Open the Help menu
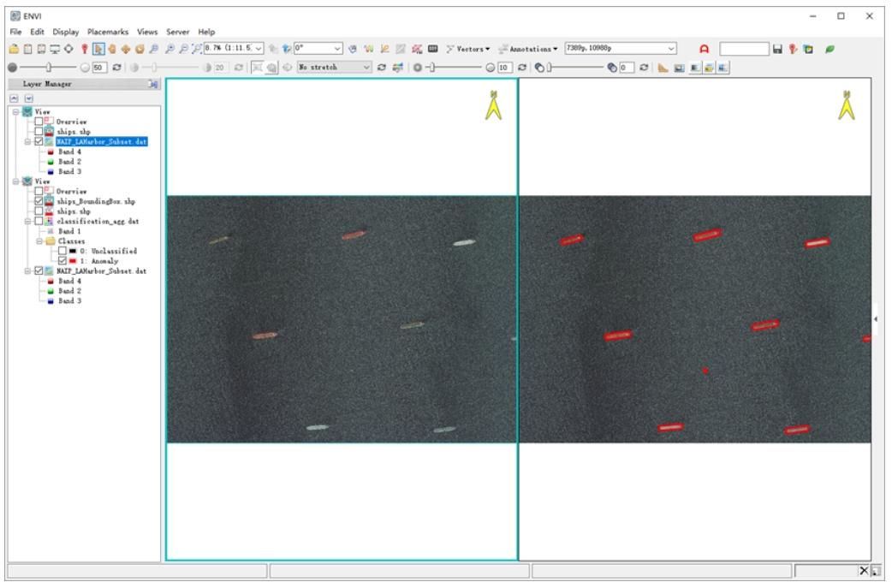Image resolution: width=892 pixels, height=588 pixels. point(206,32)
